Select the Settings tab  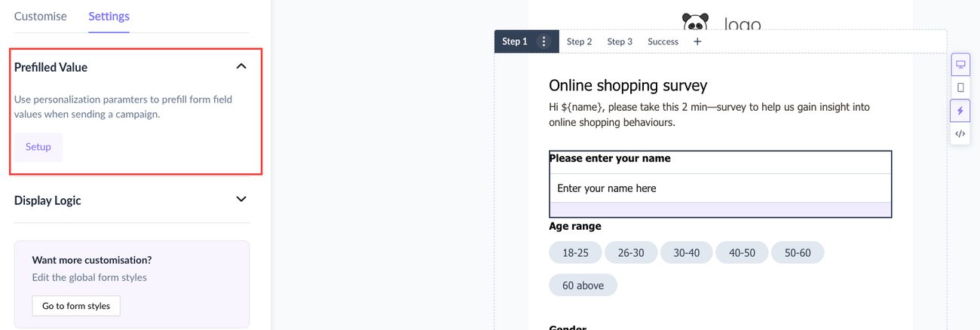pos(109,16)
